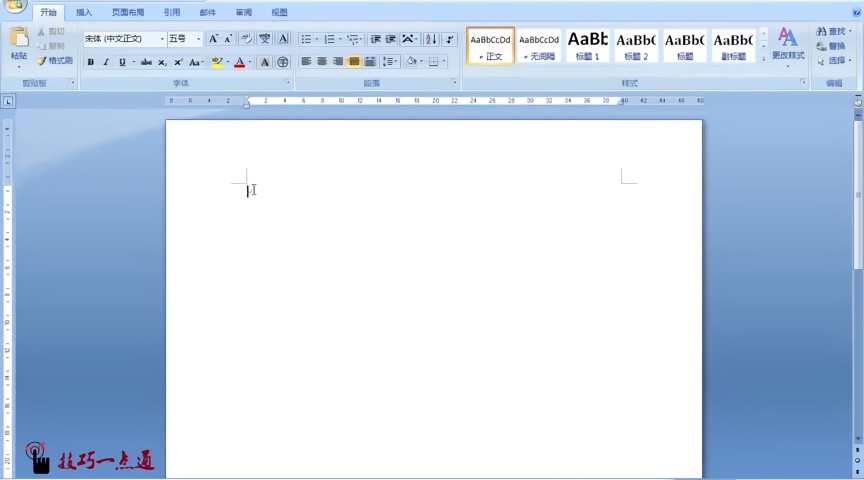Apply the Normal (正文) style
864x480 pixels.
[x=490, y=46]
